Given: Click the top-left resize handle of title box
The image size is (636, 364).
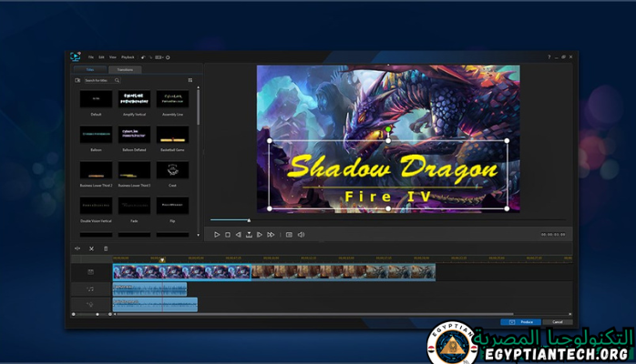Looking at the screenshot, I should point(270,140).
